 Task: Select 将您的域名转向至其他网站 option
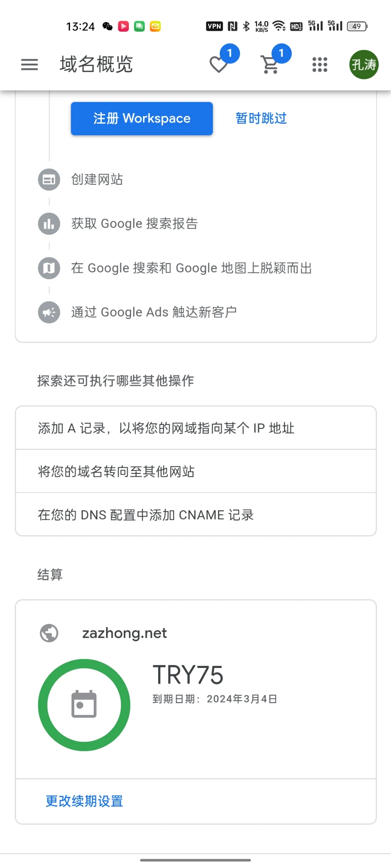[x=195, y=471]
